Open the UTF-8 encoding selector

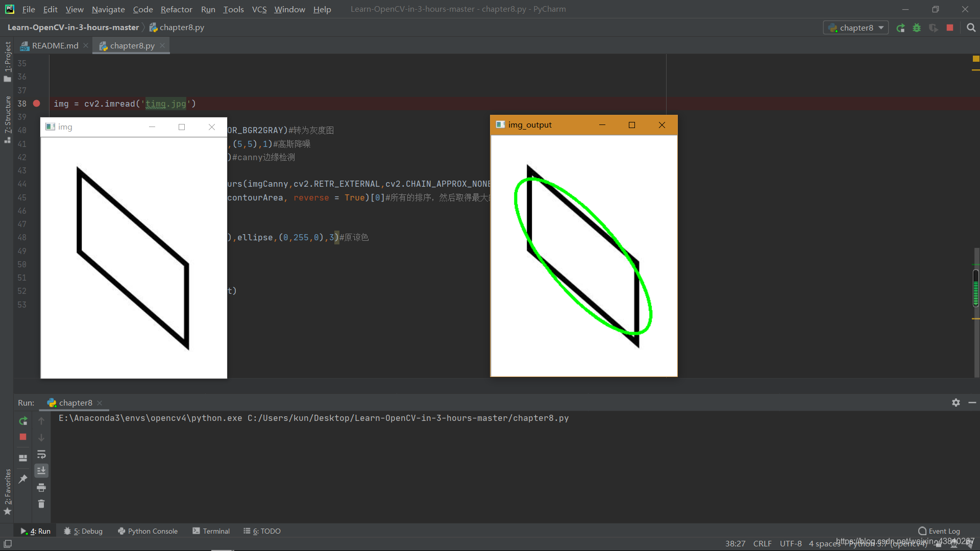coord(790,544)
